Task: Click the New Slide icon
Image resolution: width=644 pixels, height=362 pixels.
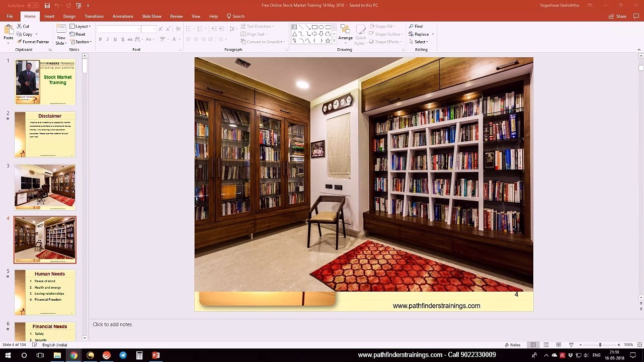Action: click(x=61, y=29)
